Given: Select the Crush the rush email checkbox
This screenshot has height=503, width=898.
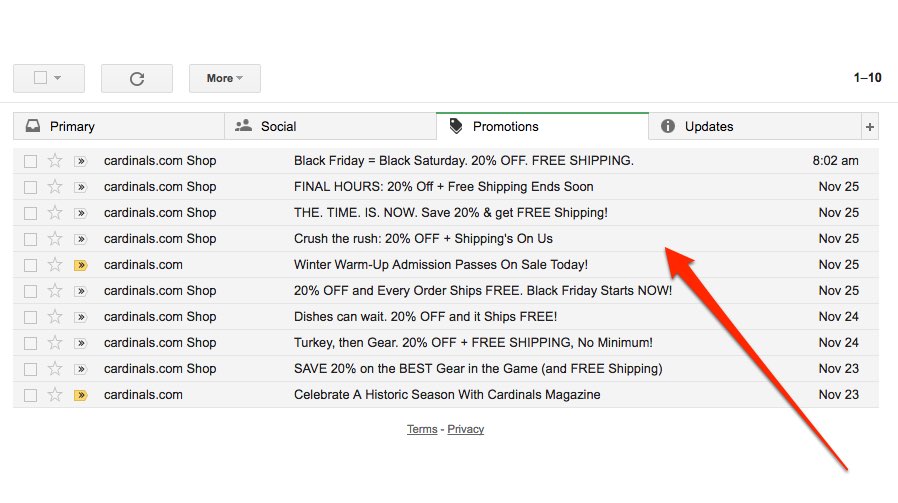Looking at the screenshot, I should [30, 239].
